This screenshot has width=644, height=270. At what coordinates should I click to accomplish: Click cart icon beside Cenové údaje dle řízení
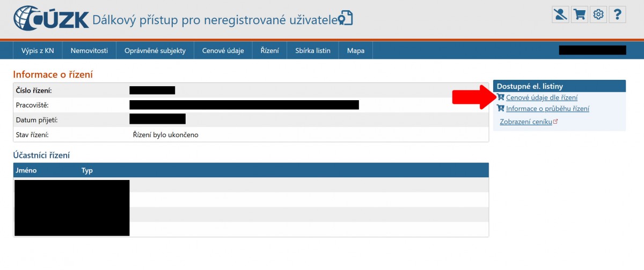click(501, 97)
